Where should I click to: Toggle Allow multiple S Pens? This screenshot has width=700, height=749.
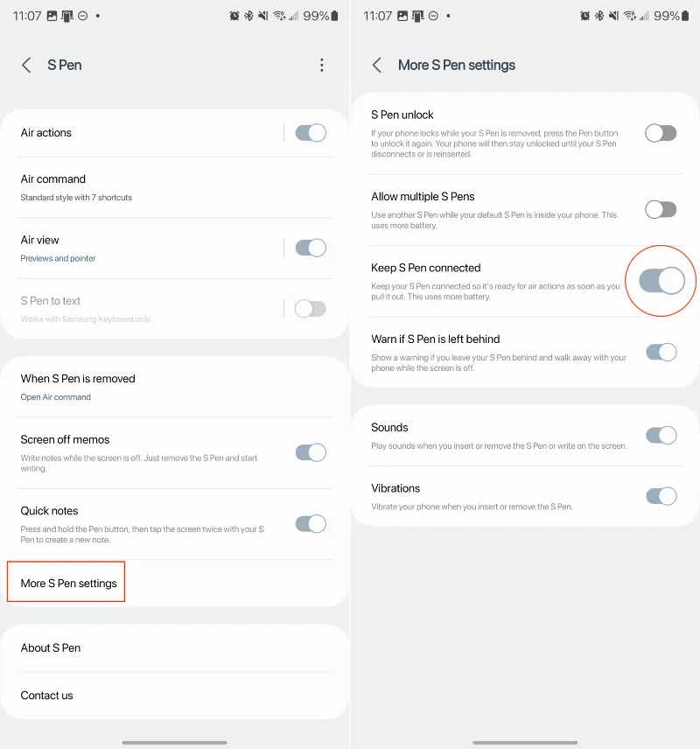click(661, 209)
